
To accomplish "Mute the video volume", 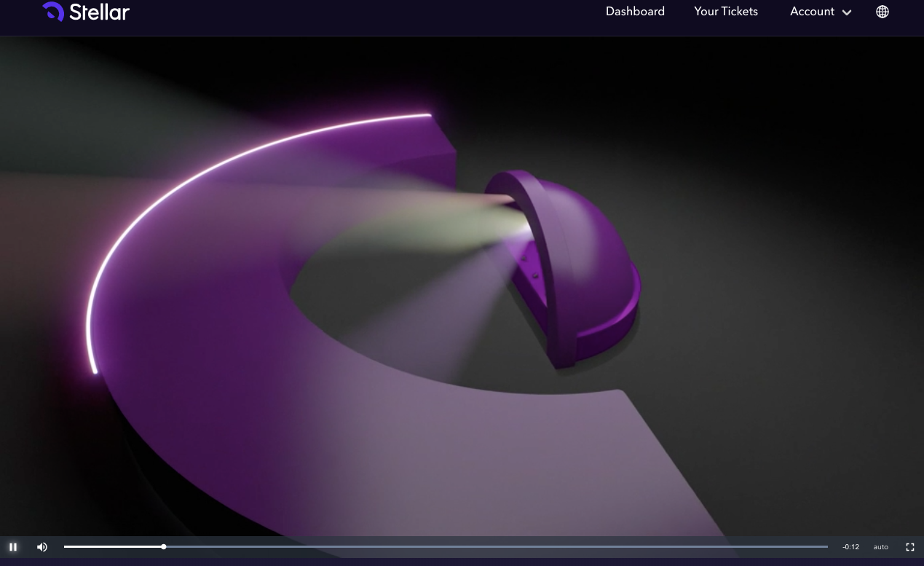I will [x=42, y=547].
